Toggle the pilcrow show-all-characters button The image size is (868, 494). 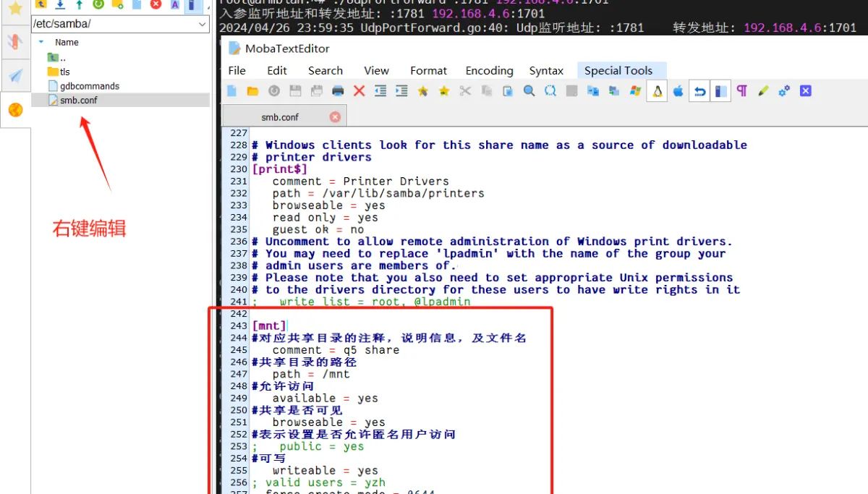741,91
